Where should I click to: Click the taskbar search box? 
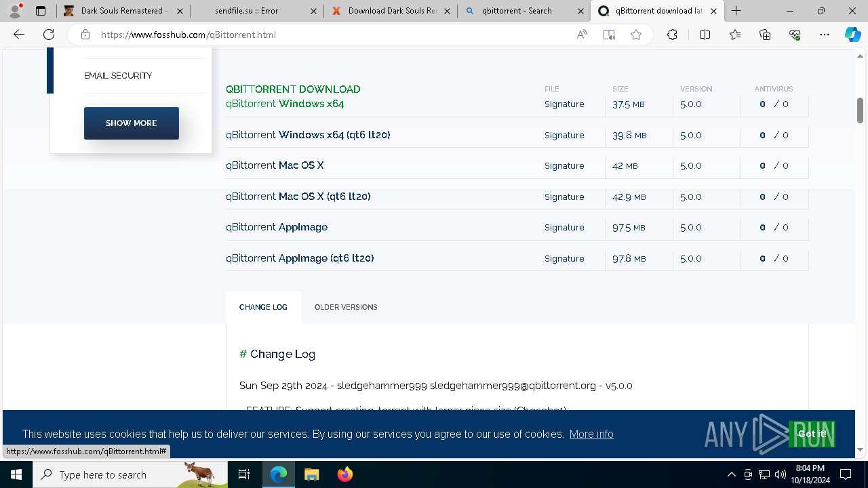coord(130,474)
